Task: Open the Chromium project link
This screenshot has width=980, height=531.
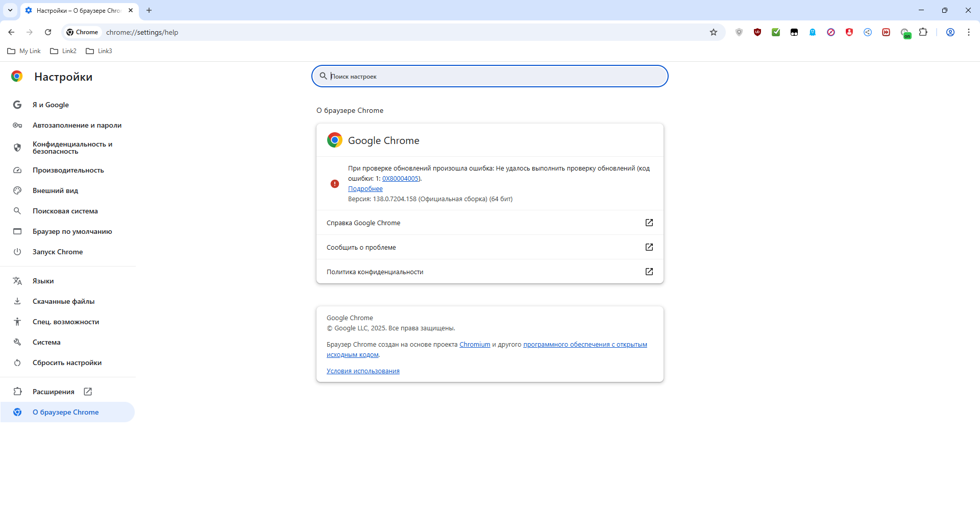Action: click(x=475, y=345)
